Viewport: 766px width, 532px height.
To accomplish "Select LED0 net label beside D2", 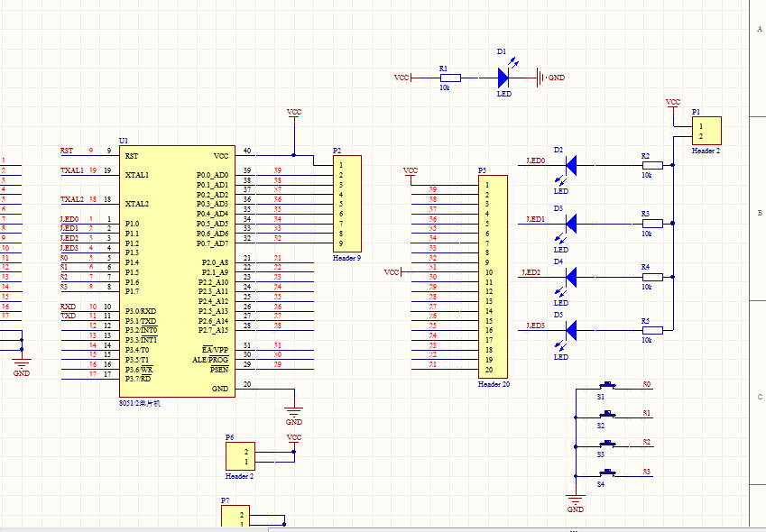I will (535, 161).
